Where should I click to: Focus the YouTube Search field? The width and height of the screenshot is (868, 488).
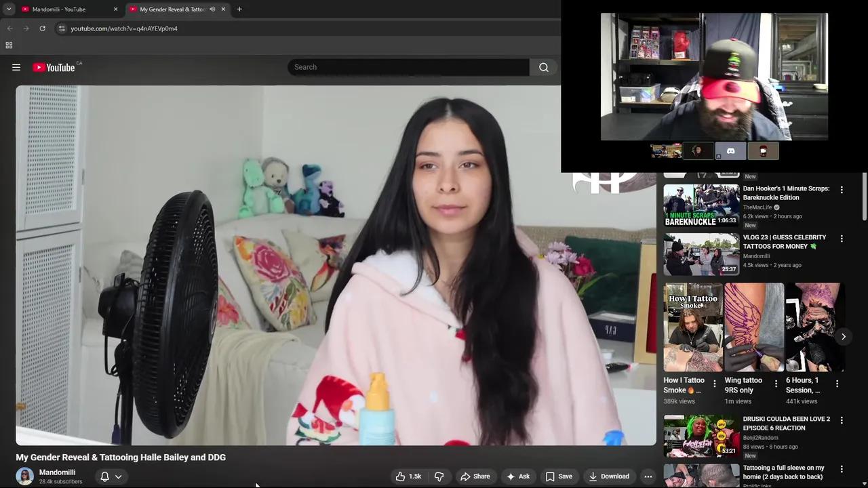408,67
